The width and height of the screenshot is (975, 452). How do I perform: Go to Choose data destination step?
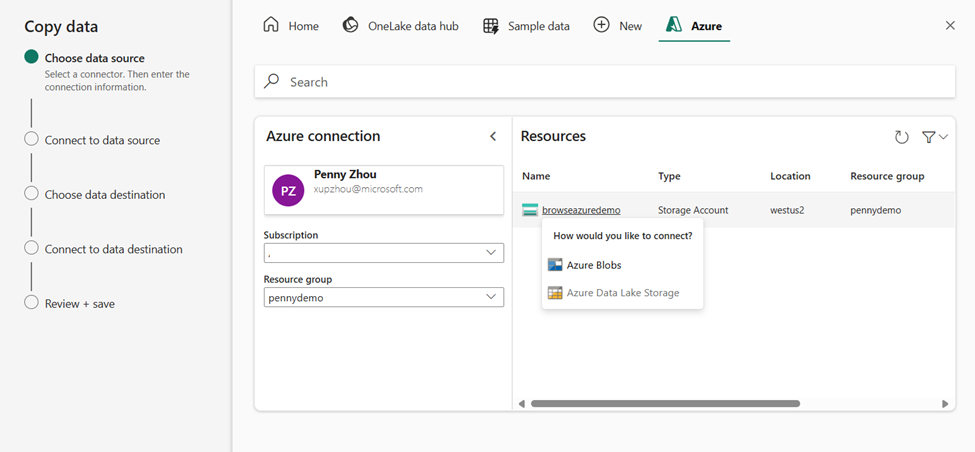[105, 195]
